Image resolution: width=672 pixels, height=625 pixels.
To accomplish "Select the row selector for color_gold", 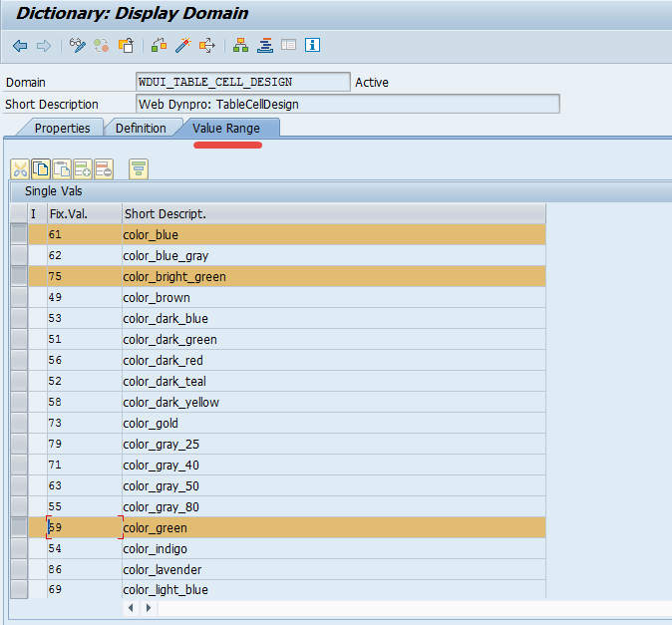I will pos(19,423).
